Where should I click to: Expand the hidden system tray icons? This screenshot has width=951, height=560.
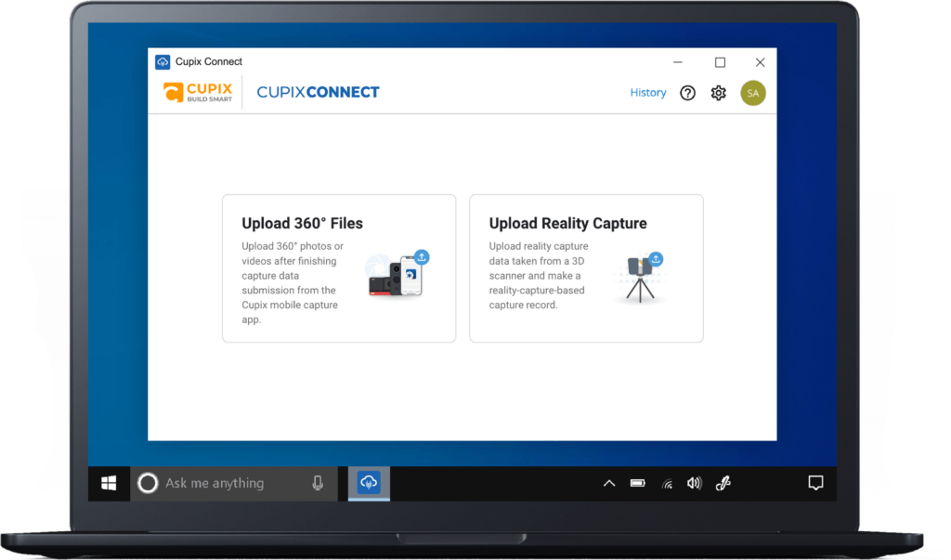609,483
